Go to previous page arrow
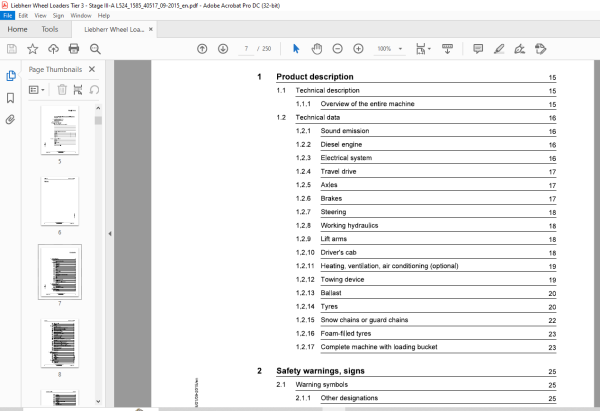 coord(202,49)
